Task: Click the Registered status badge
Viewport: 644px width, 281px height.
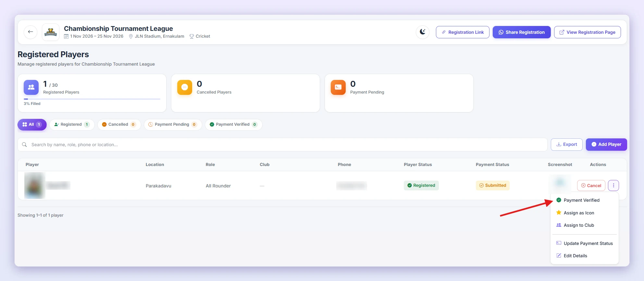Action: tap(421, 185)
